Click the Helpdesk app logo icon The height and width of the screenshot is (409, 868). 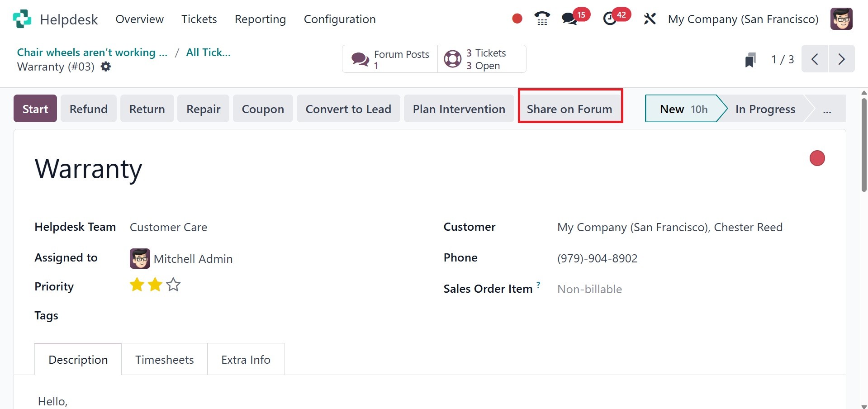pos(22,19)
